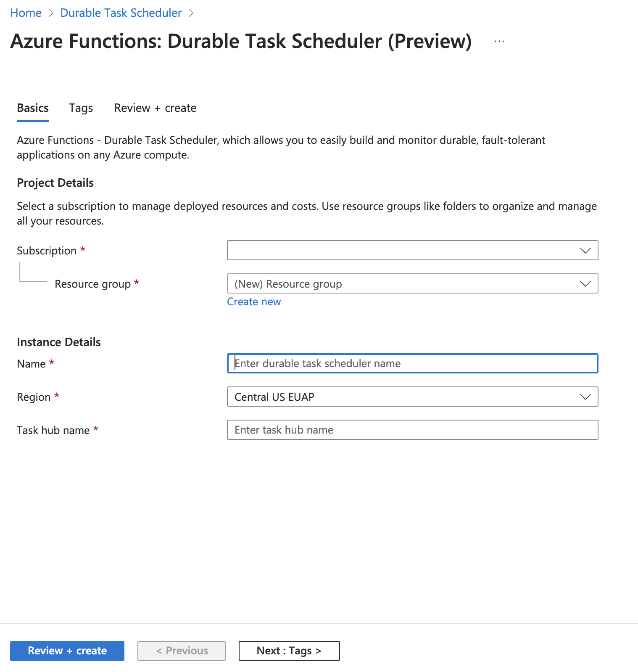
Task: Open the Durable Task Scheduler breadcrumb
Action: point(121,13)
